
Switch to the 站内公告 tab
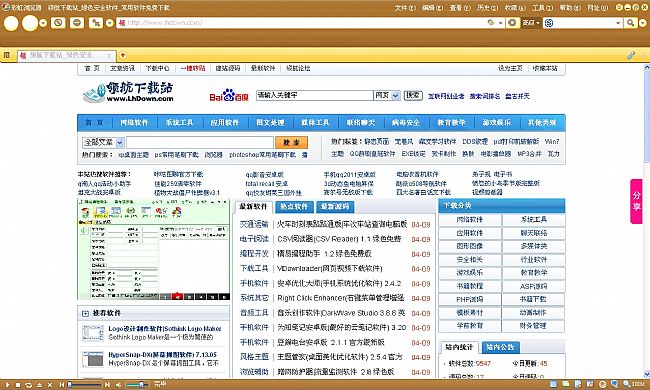click(500, 347)
